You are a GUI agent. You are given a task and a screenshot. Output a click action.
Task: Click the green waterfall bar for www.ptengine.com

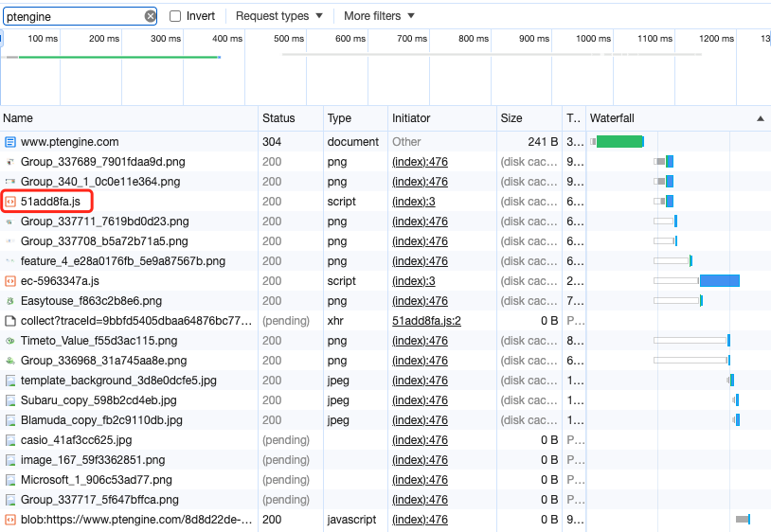click(619, 142)
